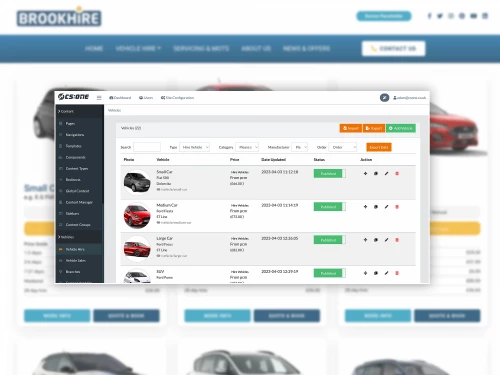This screenshot has width=500, height=375.
Task: Click the CS:One logo
Action: pos(73,97)
